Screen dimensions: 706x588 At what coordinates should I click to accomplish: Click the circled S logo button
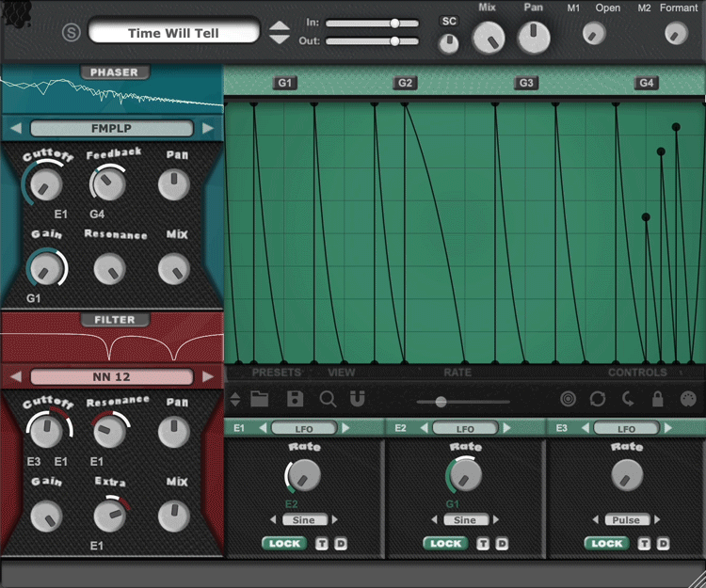point(71,33)
